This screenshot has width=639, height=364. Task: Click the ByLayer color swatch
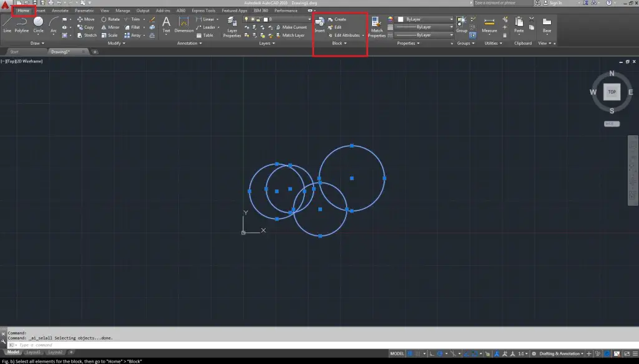pyautogui.click(x=401, y=19)
